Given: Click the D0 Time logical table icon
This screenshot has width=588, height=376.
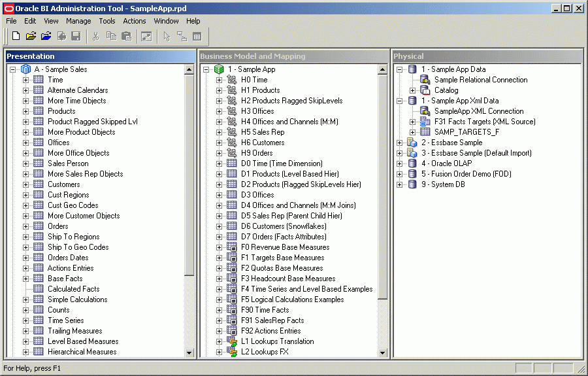Looking at the screenshot, I should coord(232,163).
